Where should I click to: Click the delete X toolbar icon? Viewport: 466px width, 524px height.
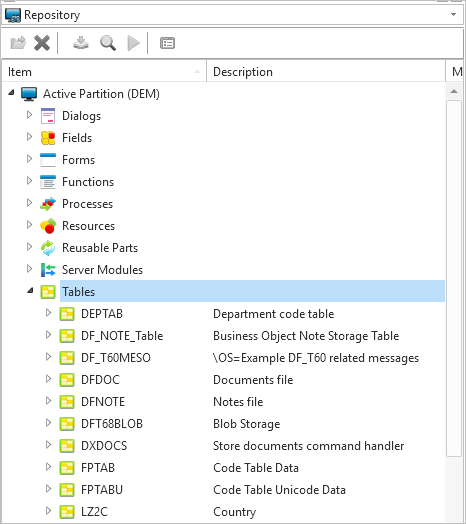(42, 43)
